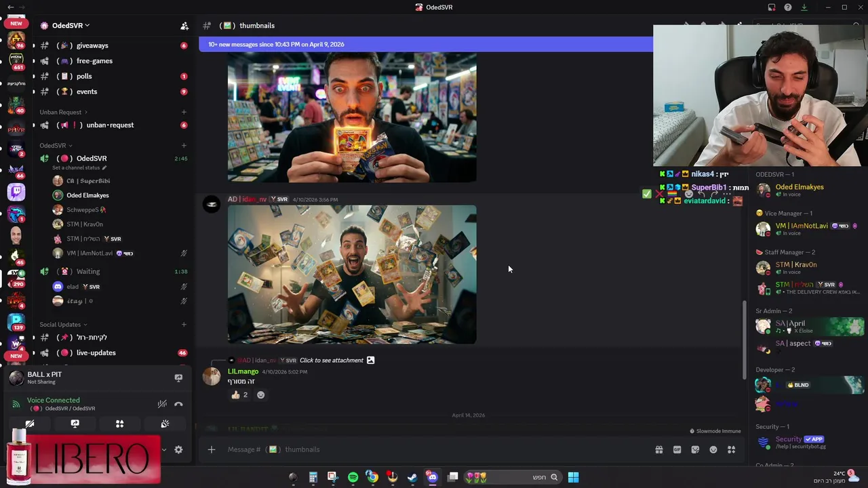Open the Activities icon in the voice panel
The image size is (868, 488).
click(x=119, y=424)
